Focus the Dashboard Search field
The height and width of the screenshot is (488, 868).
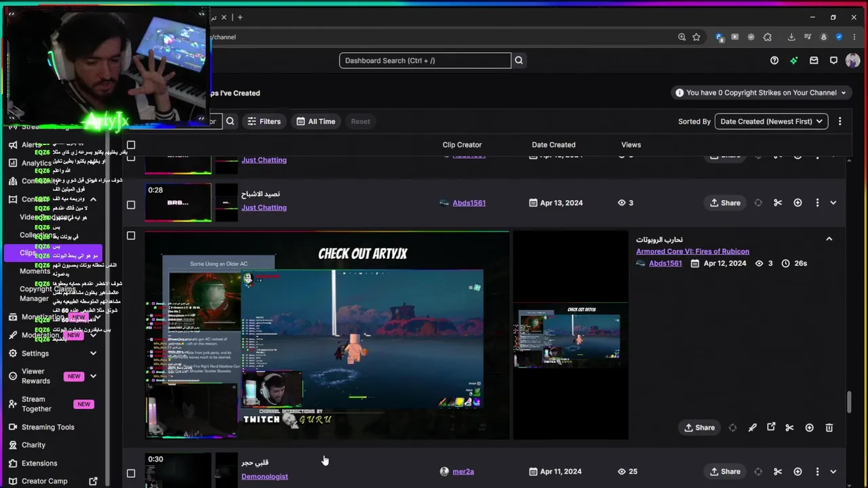coord(425,60)
